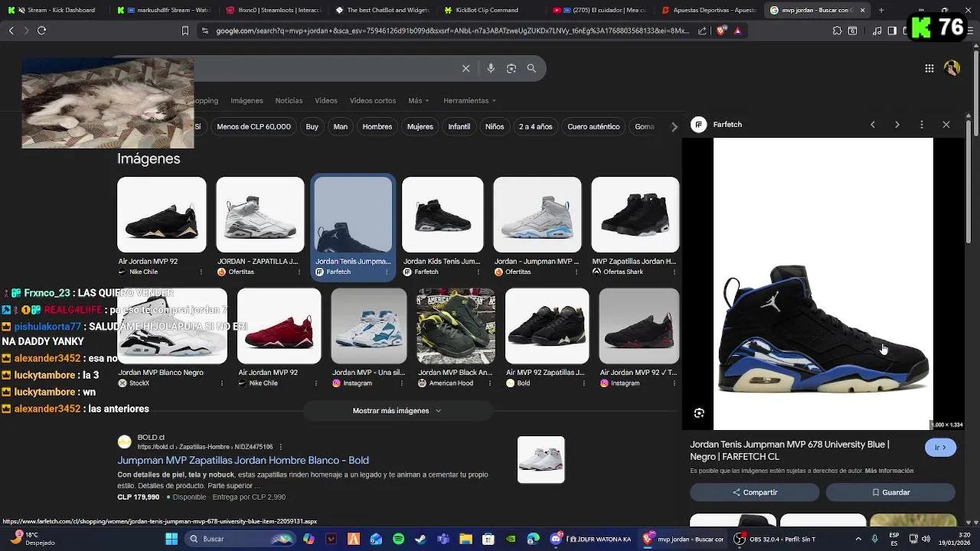Select the Niños filter chip
This screenshot has width=980, height=551.
495,127
